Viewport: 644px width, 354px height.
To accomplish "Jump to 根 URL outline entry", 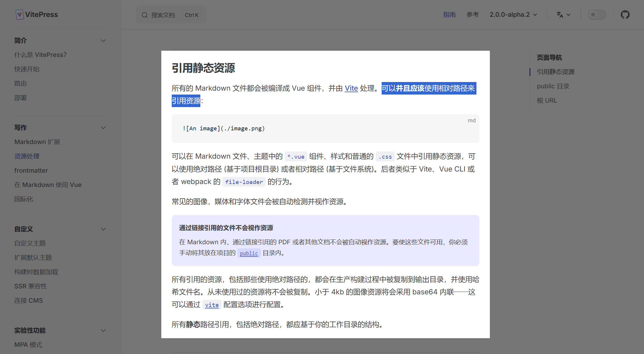I will pos(547,101).
